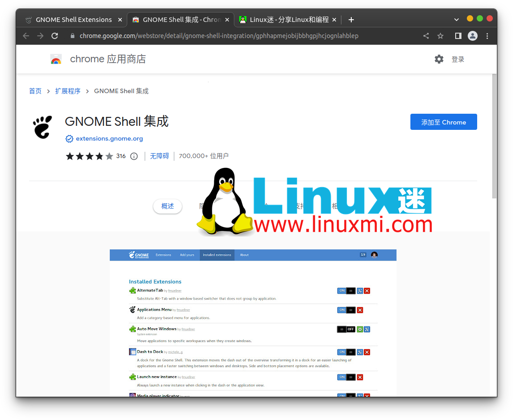Click the five-star rating display
The image size is (513, 420).
89,156
